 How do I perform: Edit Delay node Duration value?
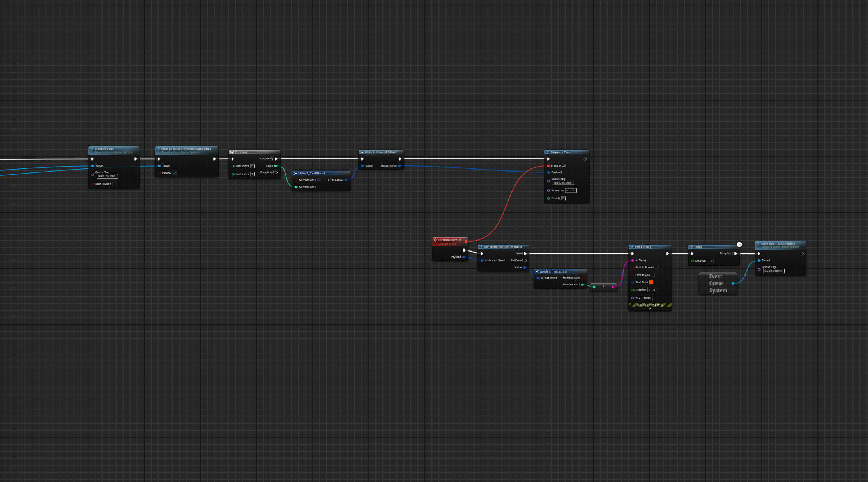(711, 261)
